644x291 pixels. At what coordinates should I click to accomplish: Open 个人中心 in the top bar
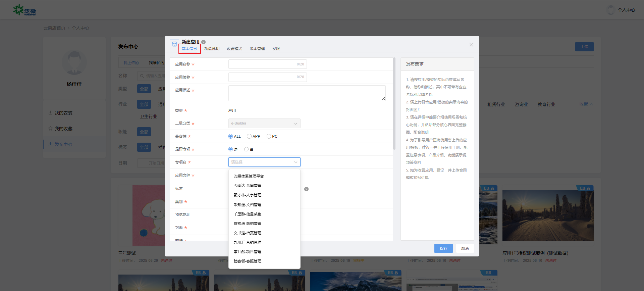[x=627, y=10]
